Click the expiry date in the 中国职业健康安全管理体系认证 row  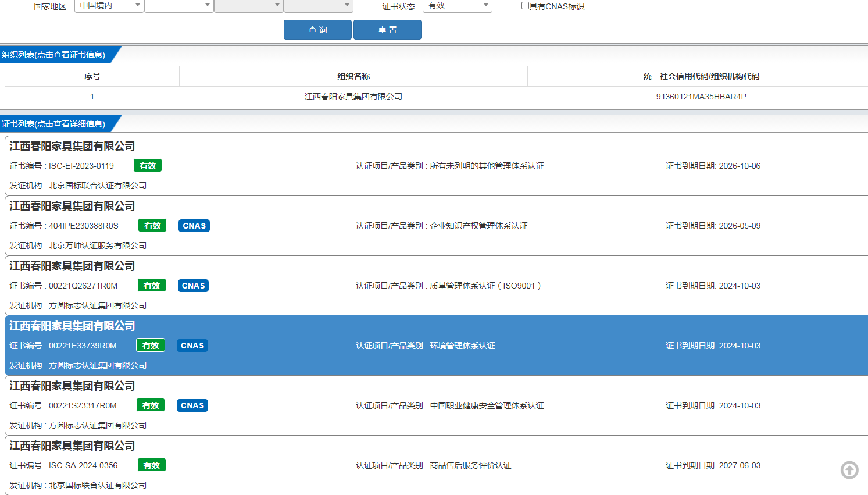740,405
